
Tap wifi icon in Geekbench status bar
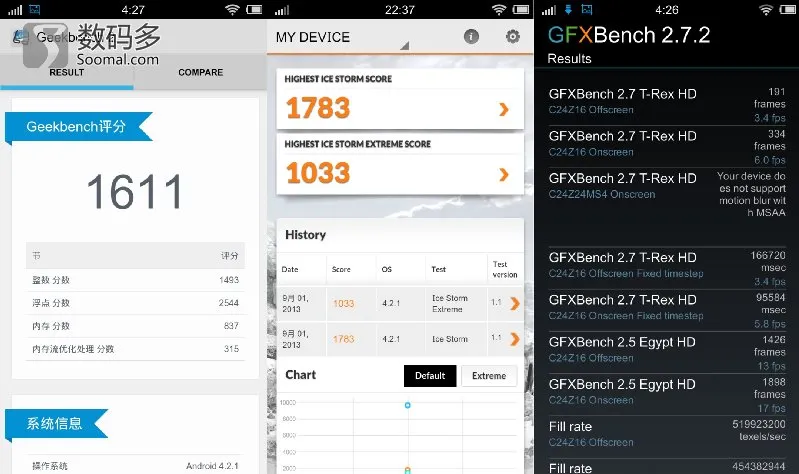232,9
